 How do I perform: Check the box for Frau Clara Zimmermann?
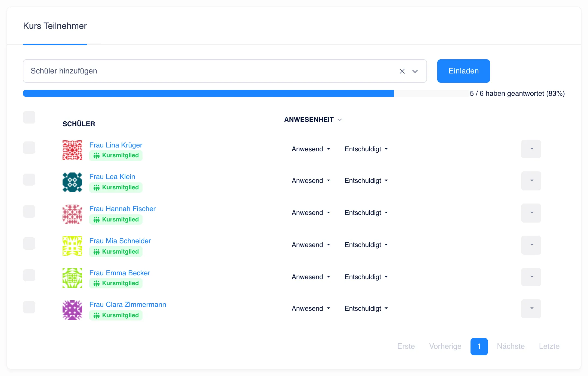(29, 307)
